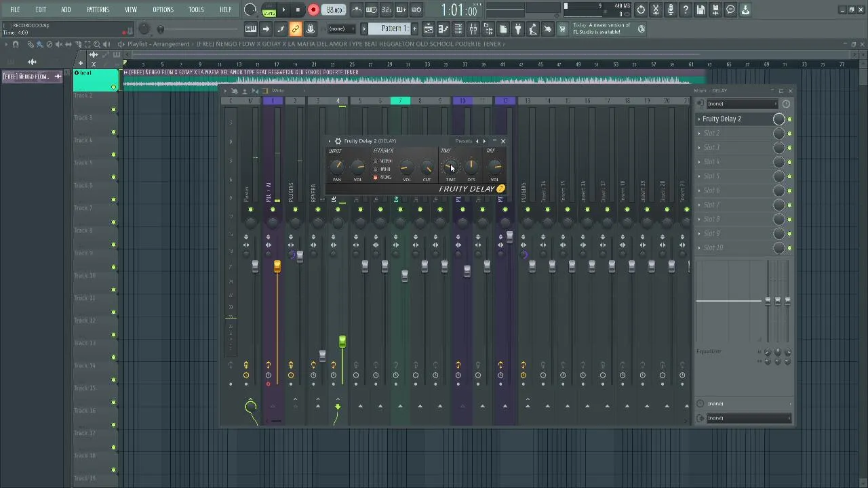Image resolution: width=868 pixels, height=488 pixels.
Task: Select the Ping Pong feedback mode radio button
Action: (376, 178)
